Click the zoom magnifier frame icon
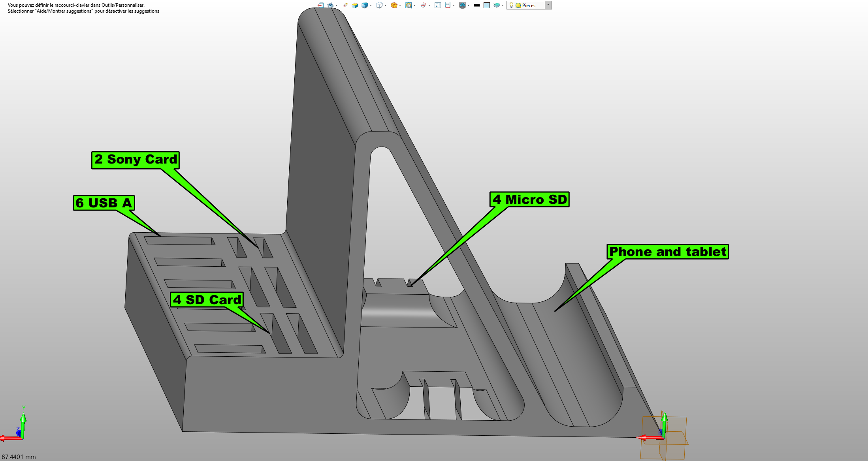The width and height of the screenshot is (868, 461). pos(409,5)
